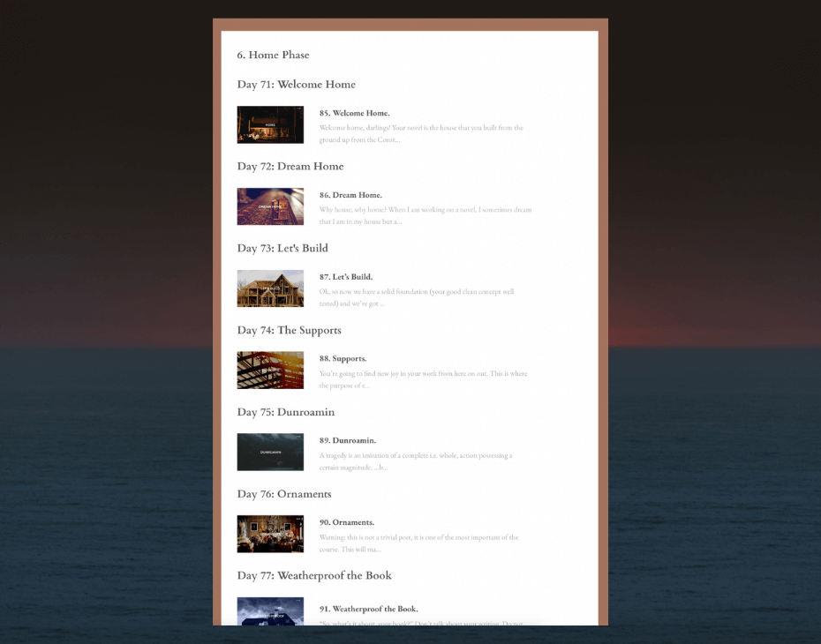Open the Weatherproof the Book thumbnail
This screenshot has height=644, width=821.
pos(270,611)
